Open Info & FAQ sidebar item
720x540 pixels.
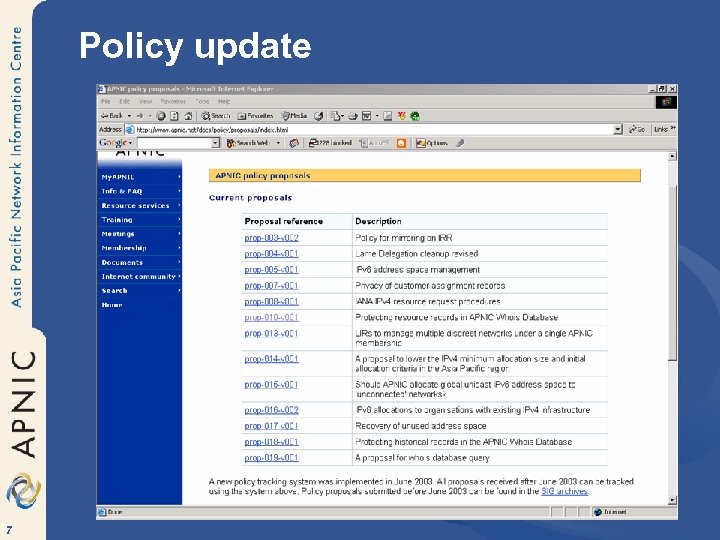pos(140,191)
